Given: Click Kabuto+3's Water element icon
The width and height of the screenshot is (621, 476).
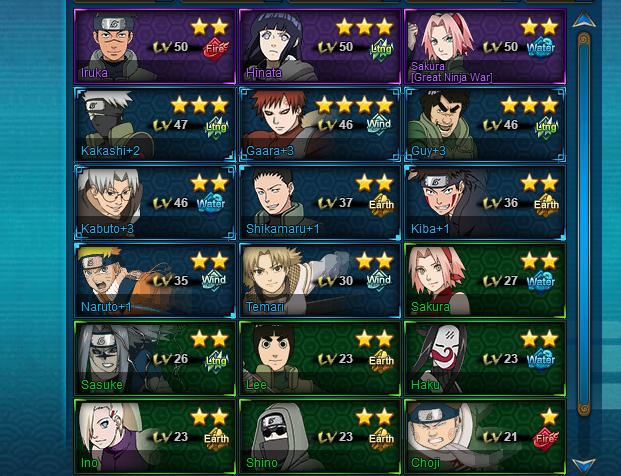Looking at the screenshot, I should pos(211,204).
